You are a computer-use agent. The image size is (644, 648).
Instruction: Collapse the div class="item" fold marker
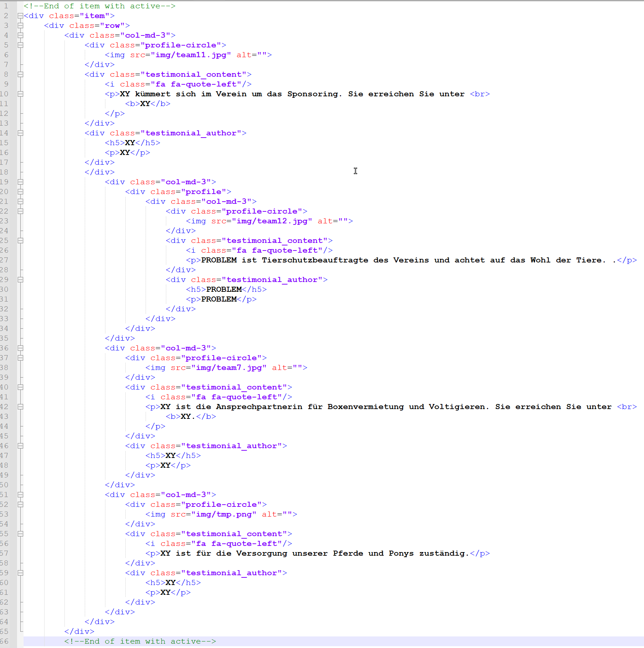coord(20,16)
